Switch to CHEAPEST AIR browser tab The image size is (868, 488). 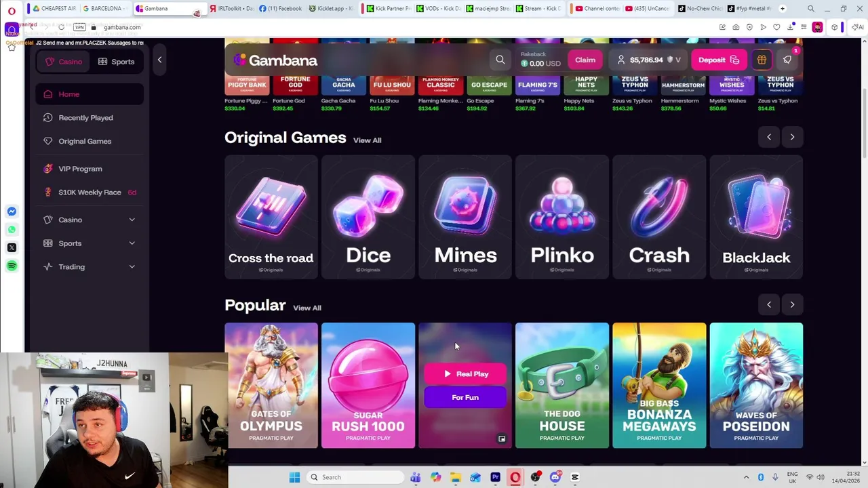tap(53, 9)
